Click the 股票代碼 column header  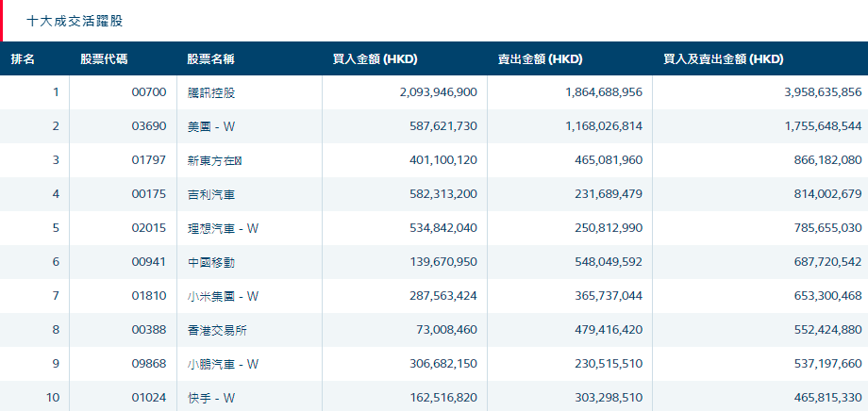104,59
